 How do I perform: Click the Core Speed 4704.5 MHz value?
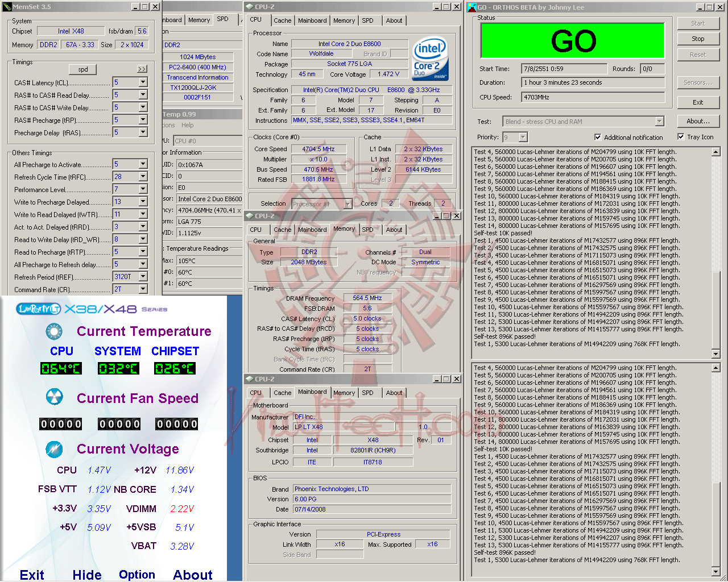point(318,149)
